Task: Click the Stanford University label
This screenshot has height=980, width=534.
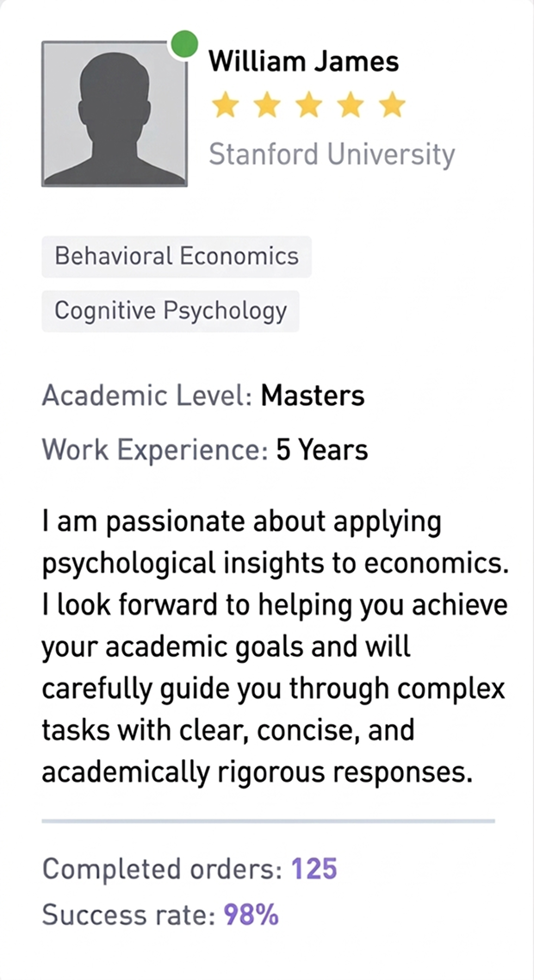Action: click(332, 154)
